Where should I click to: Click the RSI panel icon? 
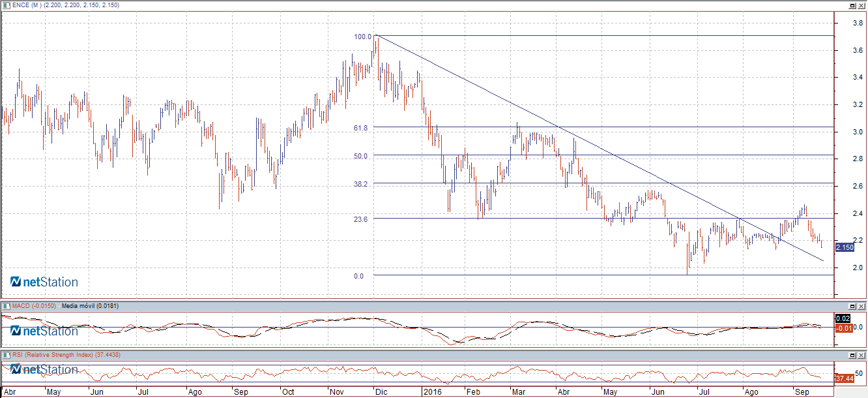(x=6, y=354)
